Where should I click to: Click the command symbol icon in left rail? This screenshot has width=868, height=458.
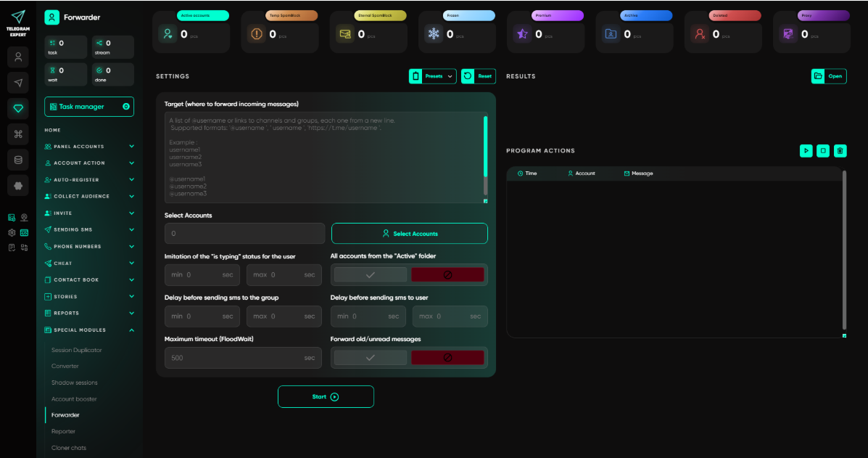point(18,134)
